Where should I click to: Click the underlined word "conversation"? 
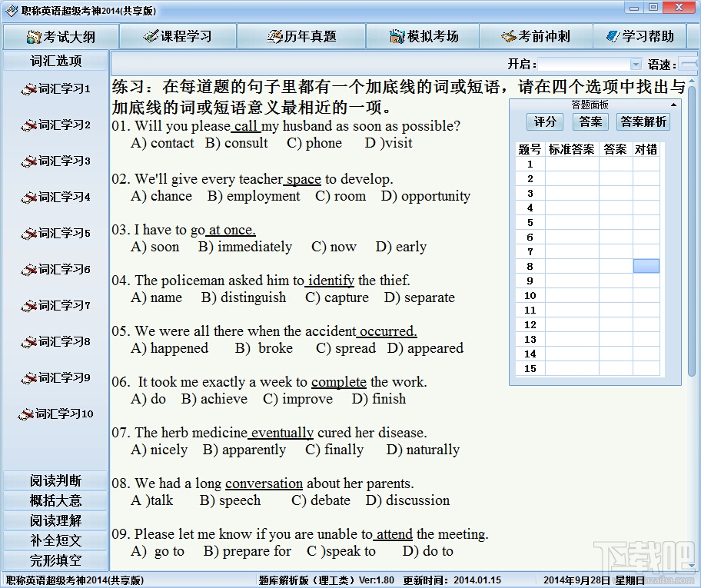[x=264, y=483]
